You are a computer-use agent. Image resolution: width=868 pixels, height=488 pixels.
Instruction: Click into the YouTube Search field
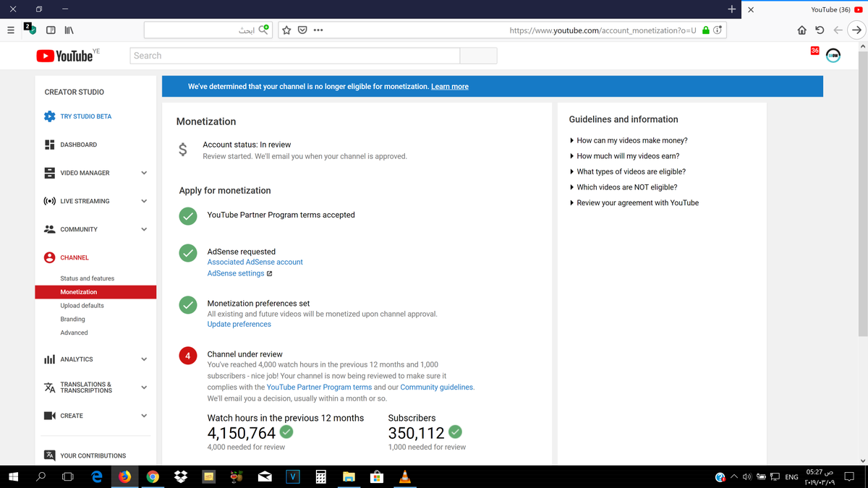tap(295, 56)
